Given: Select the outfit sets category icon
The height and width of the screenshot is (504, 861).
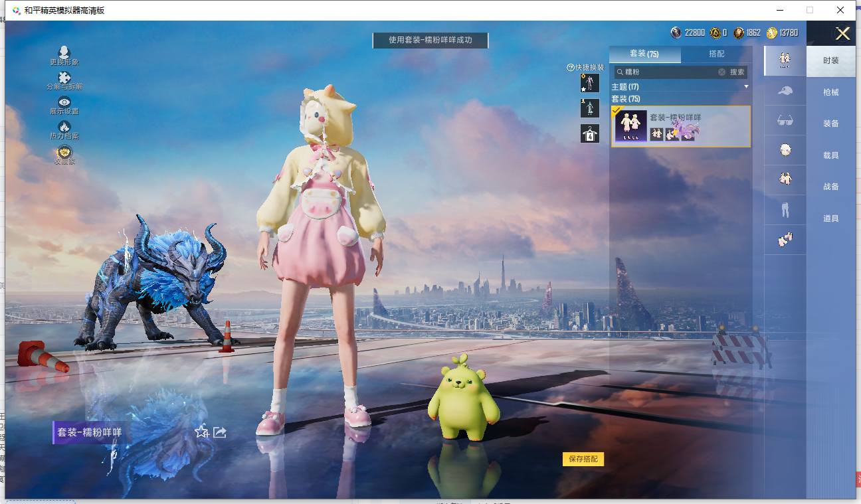Looking at the screenshot, I should click(x=785, y=60).
